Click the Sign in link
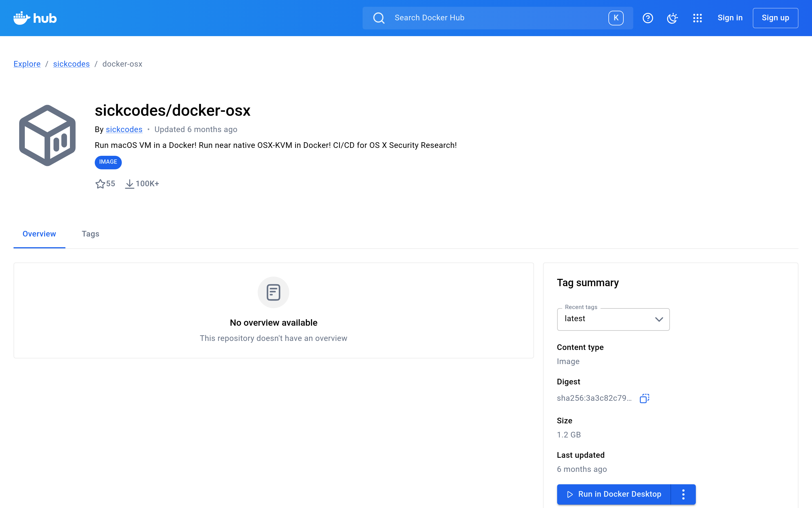The height and width of the screenshot is (508, 812). pos(730,18)
